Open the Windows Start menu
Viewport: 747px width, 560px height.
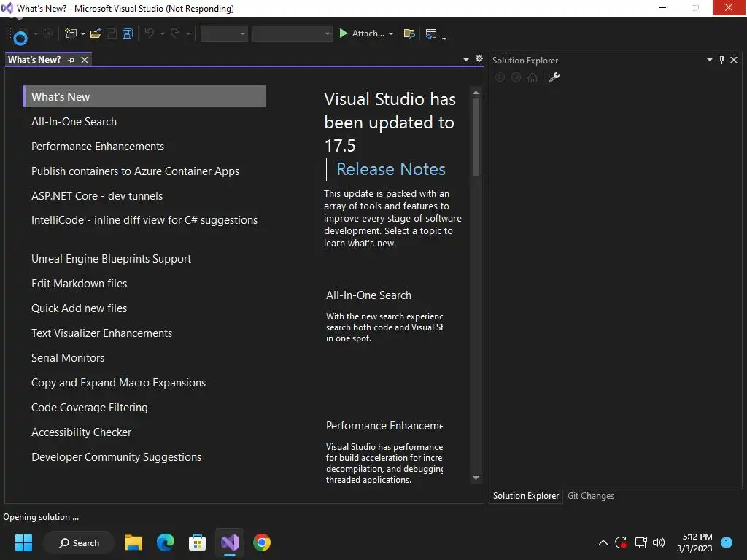click(23, 542)
